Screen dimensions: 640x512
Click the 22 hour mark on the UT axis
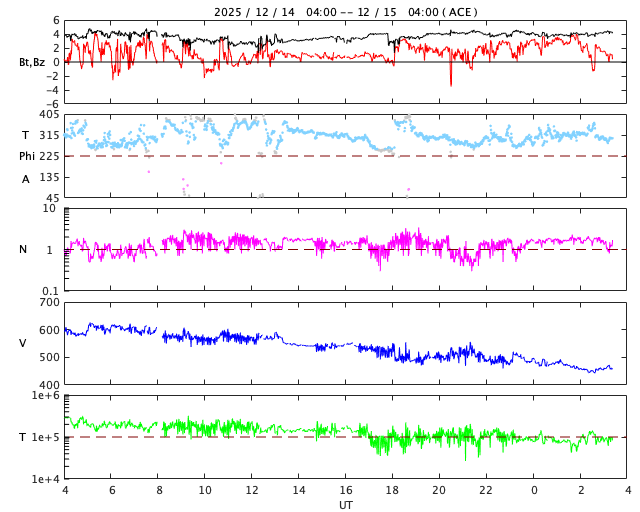click(x=486, y=490)
